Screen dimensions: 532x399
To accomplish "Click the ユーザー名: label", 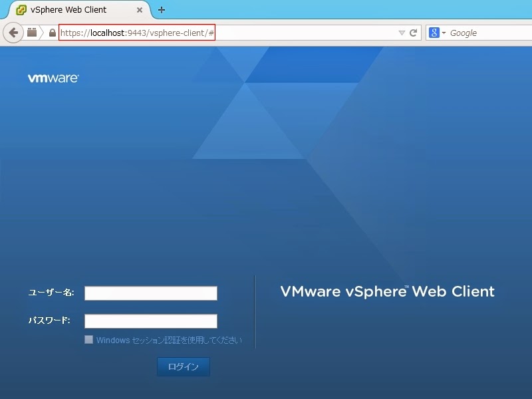I will tap(51, 293).
